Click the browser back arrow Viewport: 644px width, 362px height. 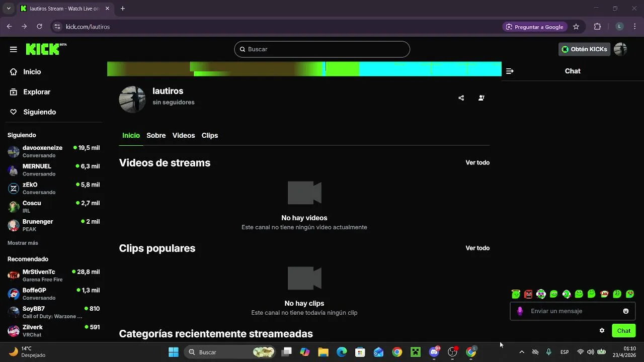point(9,27)
